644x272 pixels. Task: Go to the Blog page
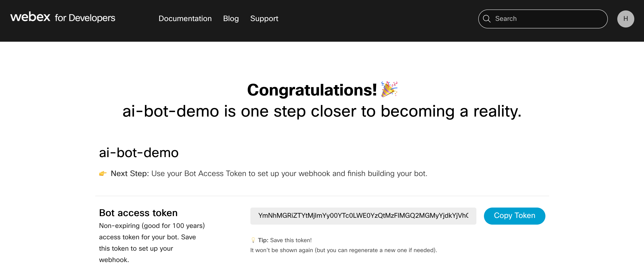(231, 18)
